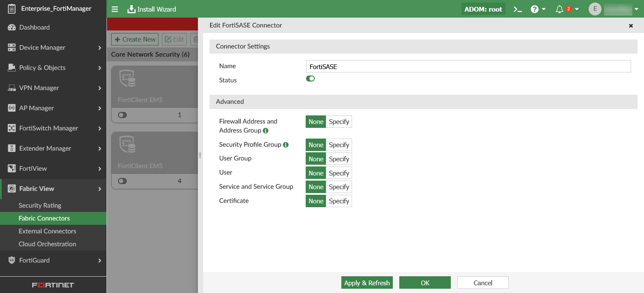This screenshot has height=293, width=644.
Task: Set Certificate to None
Action: pyautogui.click(x=316, y=201)
